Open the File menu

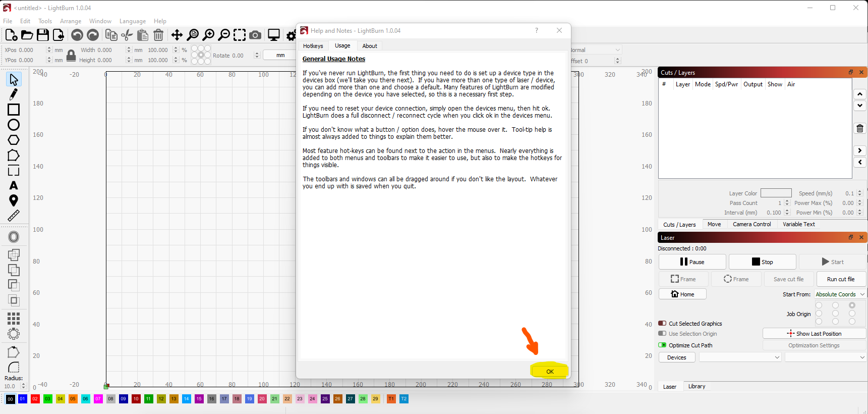click(x=8, y=21)
